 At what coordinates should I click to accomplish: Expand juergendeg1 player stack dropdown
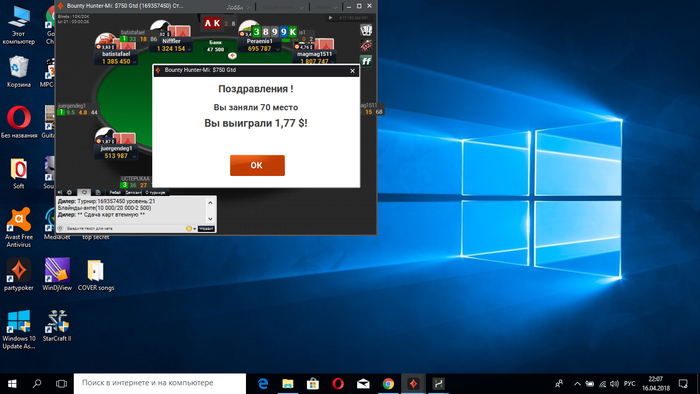(x=134, y=156)
